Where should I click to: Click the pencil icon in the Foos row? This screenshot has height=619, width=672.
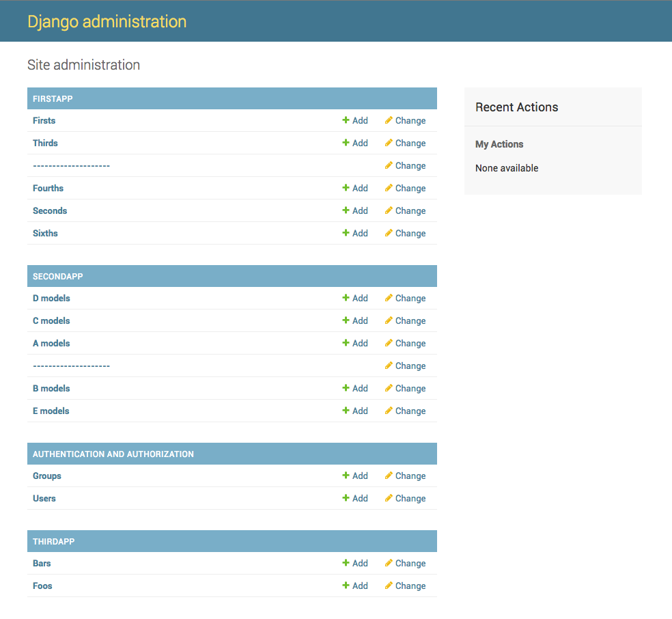coord(389,585)
